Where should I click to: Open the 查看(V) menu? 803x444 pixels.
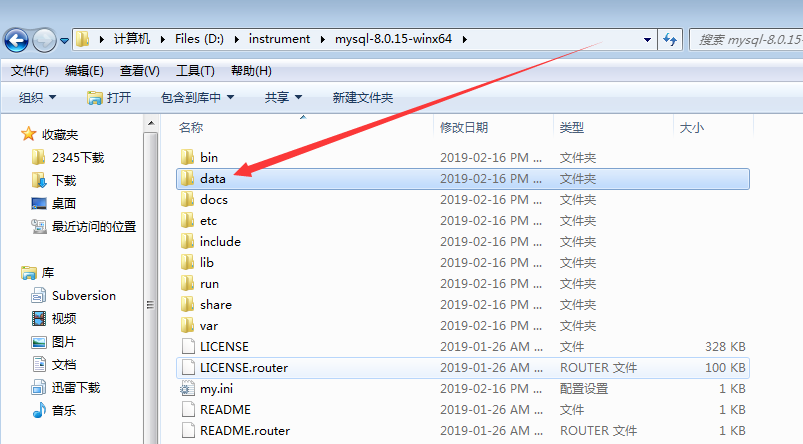(x=140, y=71)
